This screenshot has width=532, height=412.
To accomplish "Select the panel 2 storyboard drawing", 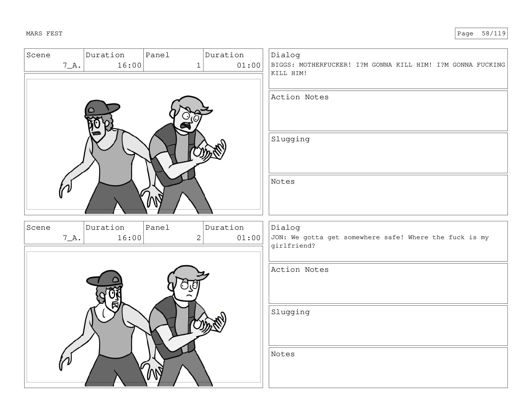I will (144, 317).
